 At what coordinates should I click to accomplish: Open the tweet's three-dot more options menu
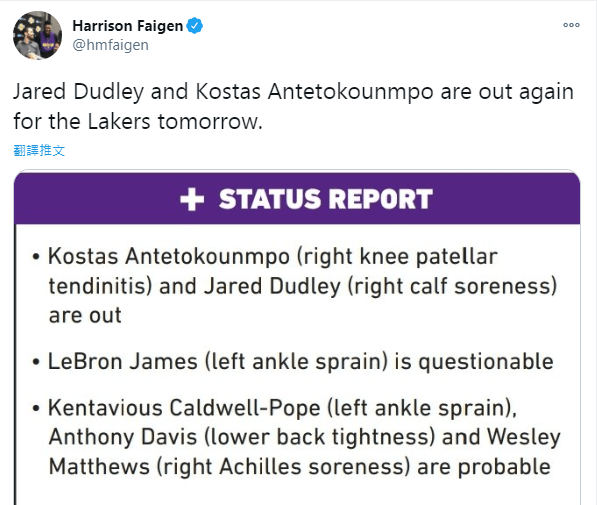(571, 25)
